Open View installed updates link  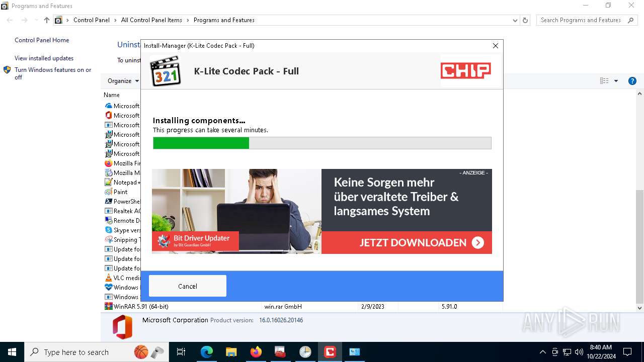(44, 58)
